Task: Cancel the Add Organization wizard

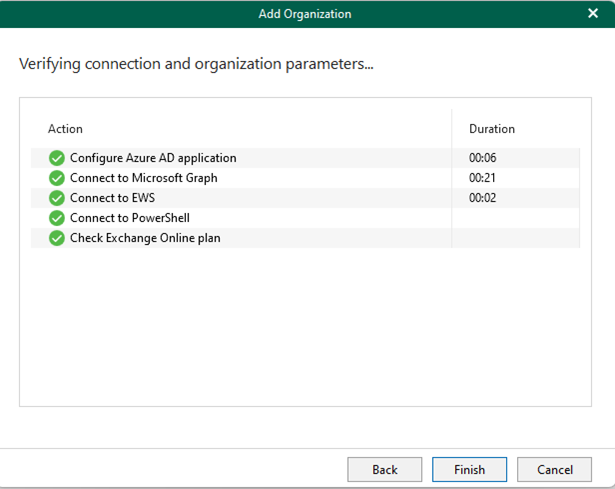Action: click(x=554, y=469)
